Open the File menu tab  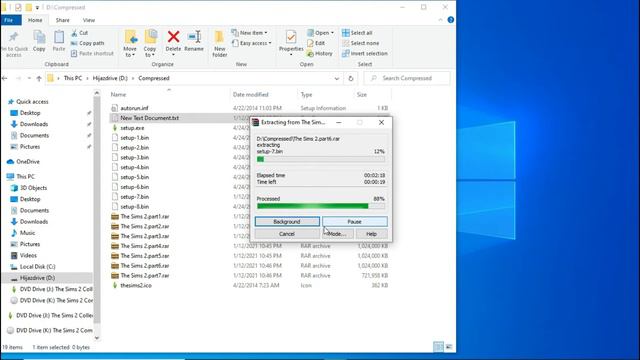[10, 20]
